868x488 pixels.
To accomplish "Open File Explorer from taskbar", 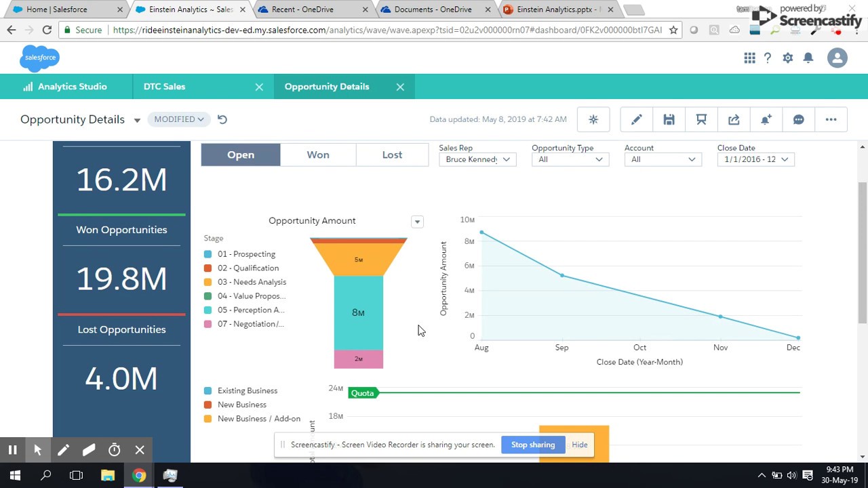I will (108, 475).
